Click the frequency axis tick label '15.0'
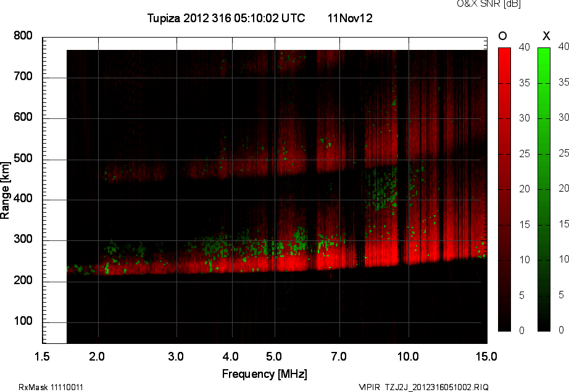The height and width of the screenshot is (392, 569). point(486,356)
